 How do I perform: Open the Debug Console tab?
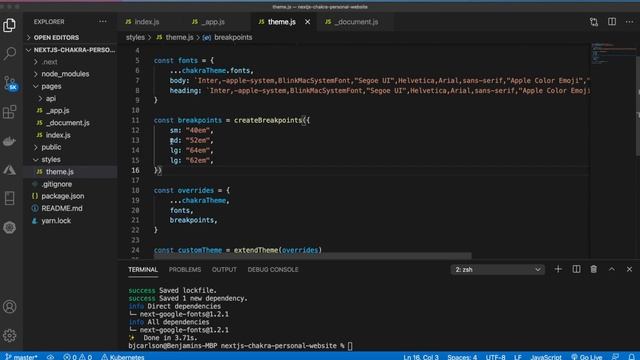pyautogui.click(x=273, y=269)
